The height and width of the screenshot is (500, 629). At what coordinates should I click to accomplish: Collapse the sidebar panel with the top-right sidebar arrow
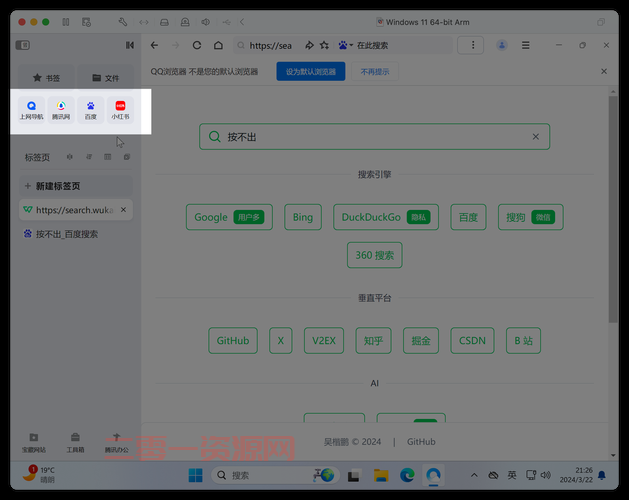pyautogui.click(x=130, y=45)
